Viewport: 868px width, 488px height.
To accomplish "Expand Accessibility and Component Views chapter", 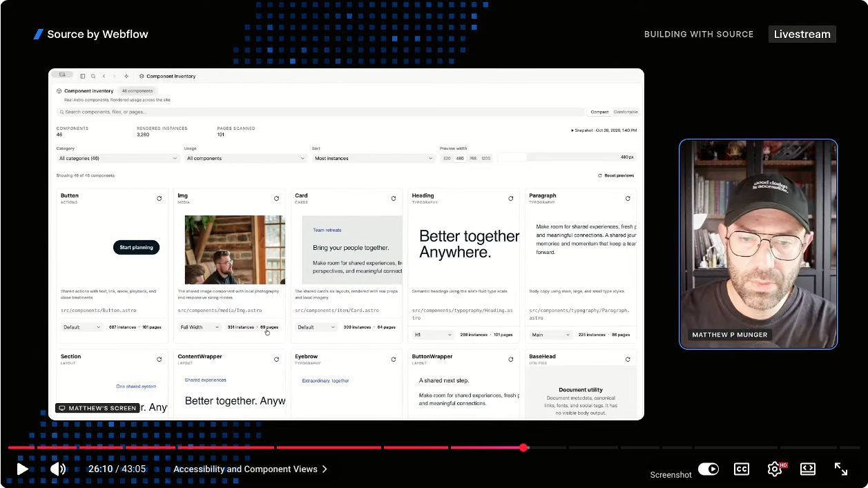I will [x=251, y=469].
